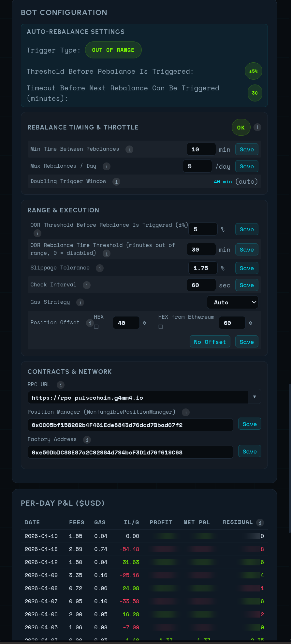
Task: Show info for Check Interval
Action: click(86, 285)
